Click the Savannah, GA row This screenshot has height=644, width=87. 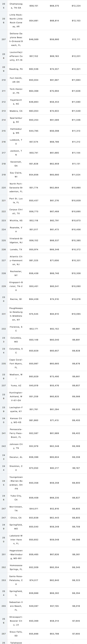pyautogui.click(x=43, y=164)
